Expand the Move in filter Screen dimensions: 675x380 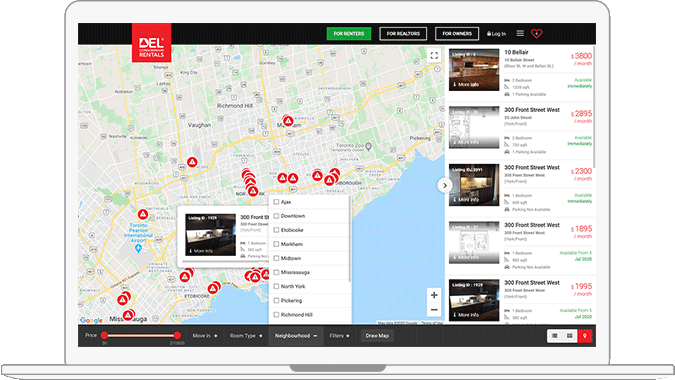pyautogui.click(x=205, y=336)
